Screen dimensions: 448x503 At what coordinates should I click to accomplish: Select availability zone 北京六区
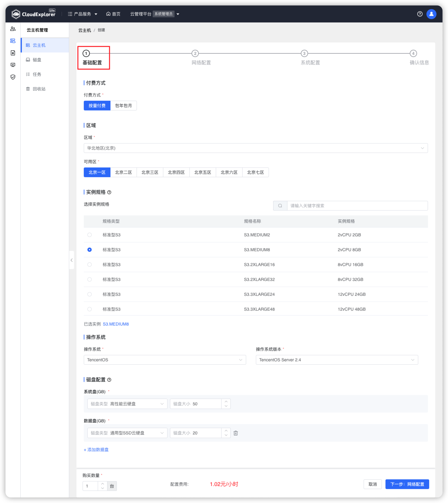click(229, 172)
